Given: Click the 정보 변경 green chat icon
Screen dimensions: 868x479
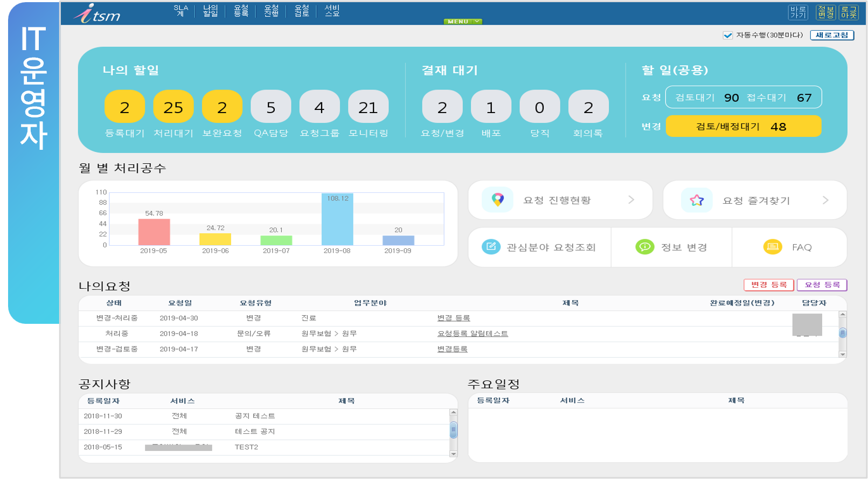Looking at the screenshot, I should point(644,247).
